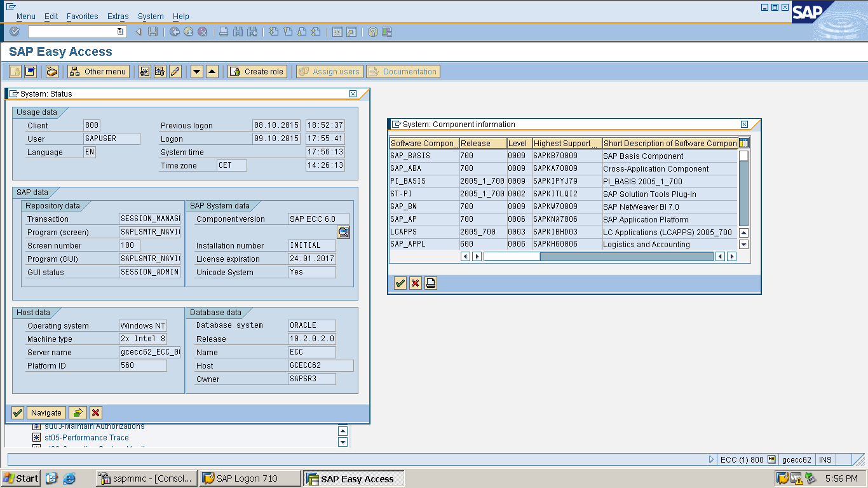Click the print icon in Component information
The image size is (868, 488).
point(431,283)
